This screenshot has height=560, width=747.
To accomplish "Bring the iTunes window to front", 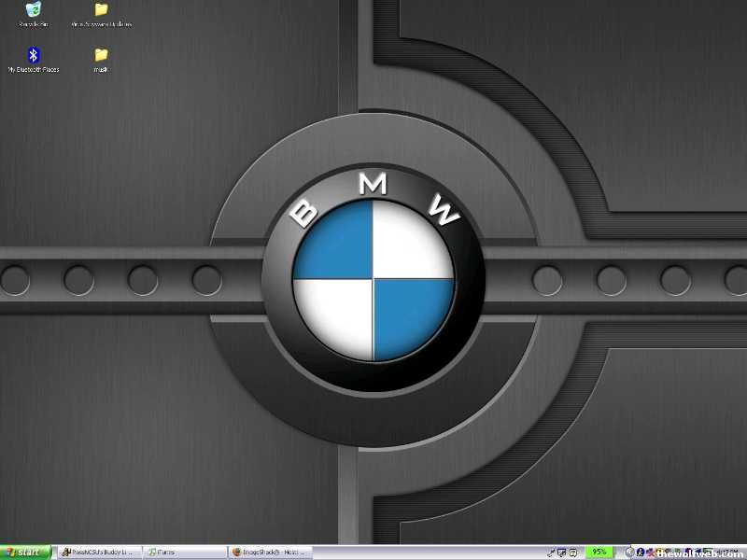I will (x=184, y=553).
